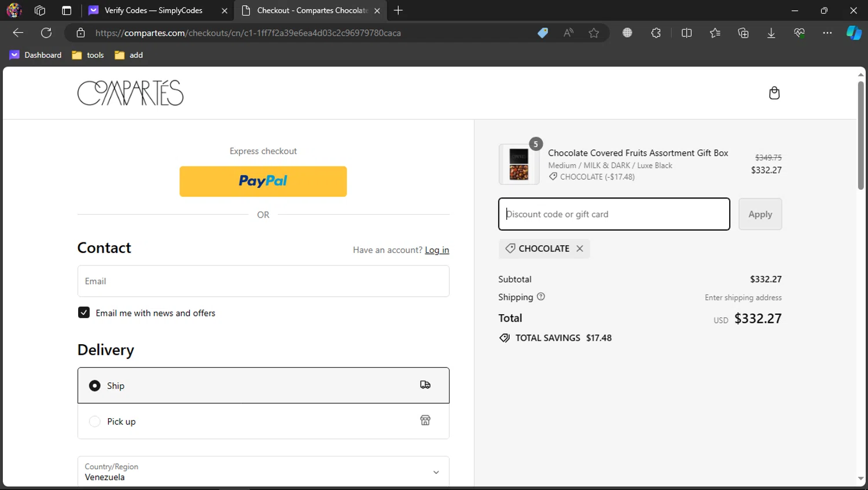Open the favorites list icon
The height and width of the screenshot is (490, 868).
[x=715, y=33]
